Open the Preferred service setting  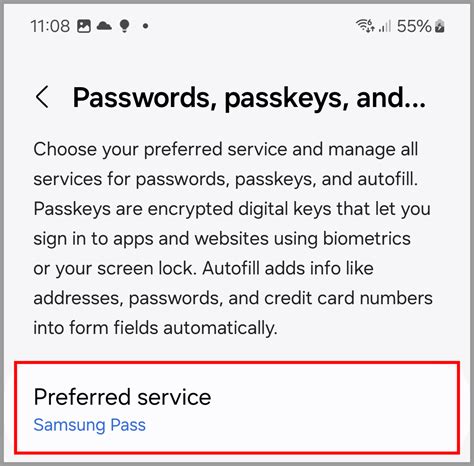pyautogui.click(x=237, y=408)
